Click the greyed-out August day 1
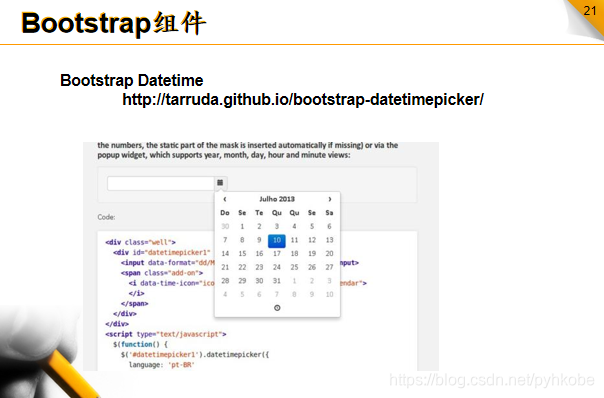 click(294, 281)
